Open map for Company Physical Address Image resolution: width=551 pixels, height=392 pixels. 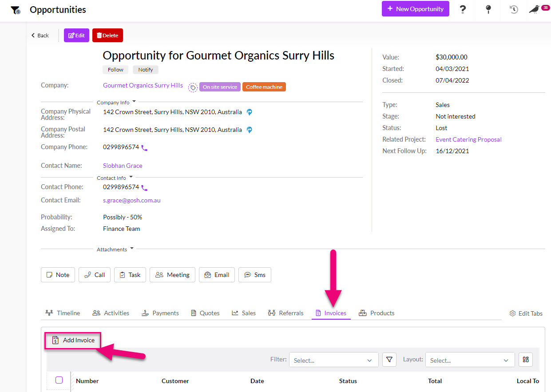coord(250,112)
